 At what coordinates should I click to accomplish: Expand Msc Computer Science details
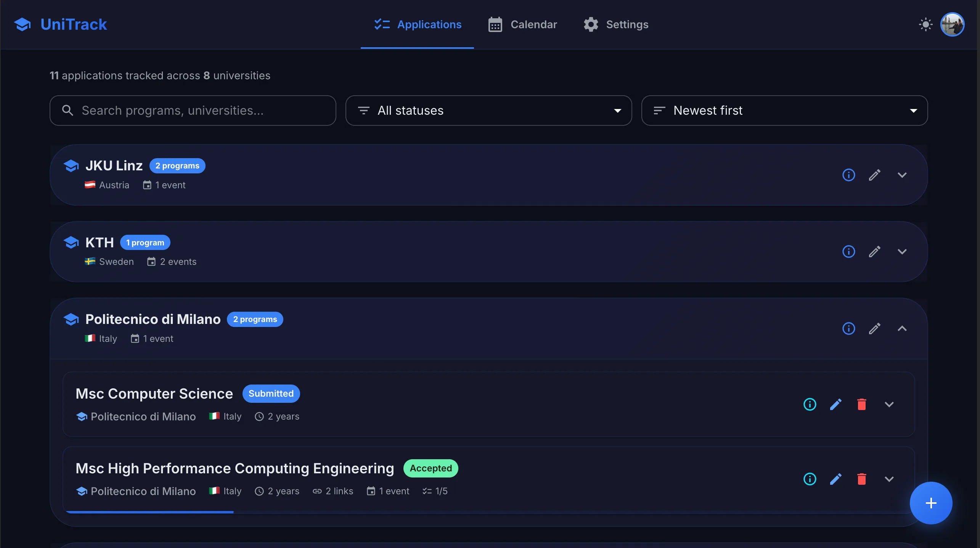(889, 404)
